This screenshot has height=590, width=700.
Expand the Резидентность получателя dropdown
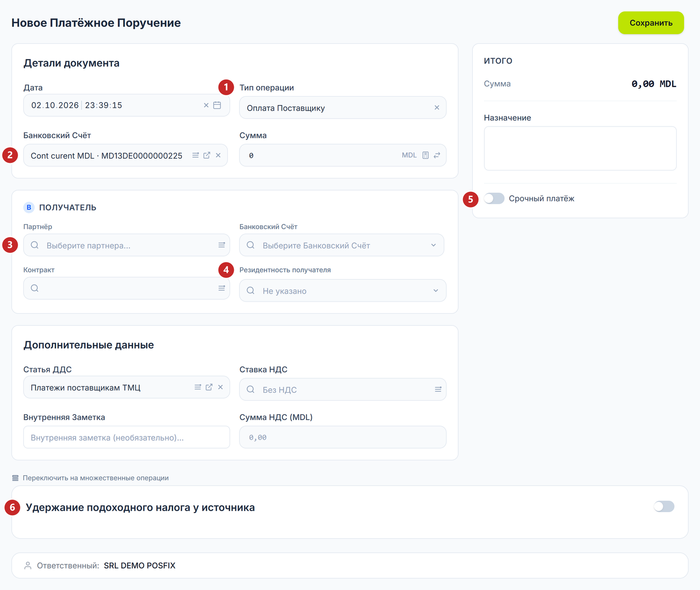coord(436,291)
